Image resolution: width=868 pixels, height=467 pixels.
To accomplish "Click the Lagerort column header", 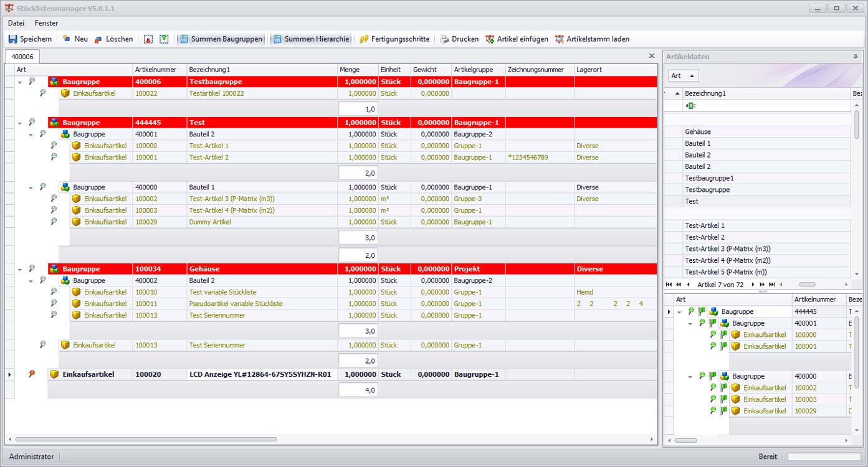I will click(615, 70).
